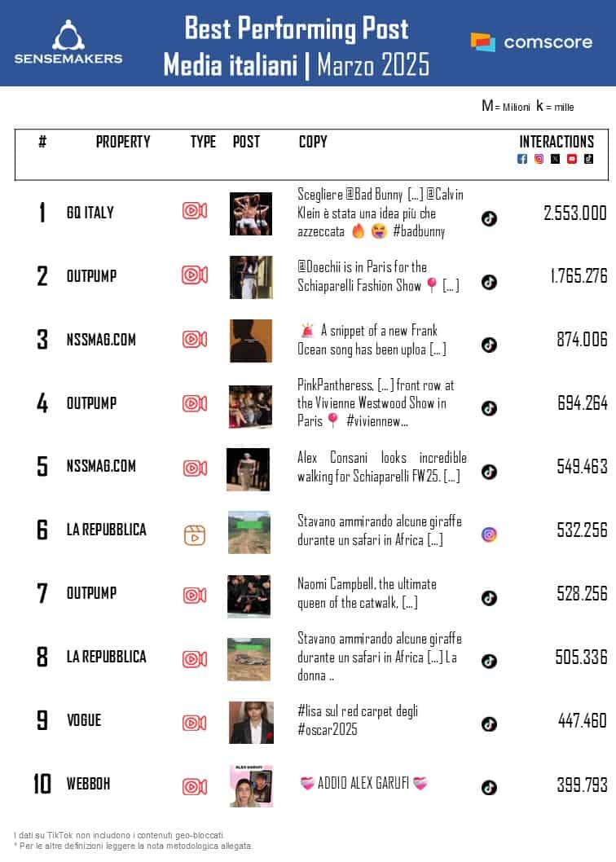
Task: Open the Vogue #lisa red carpet thumbnail
Action: click(251, 722)
